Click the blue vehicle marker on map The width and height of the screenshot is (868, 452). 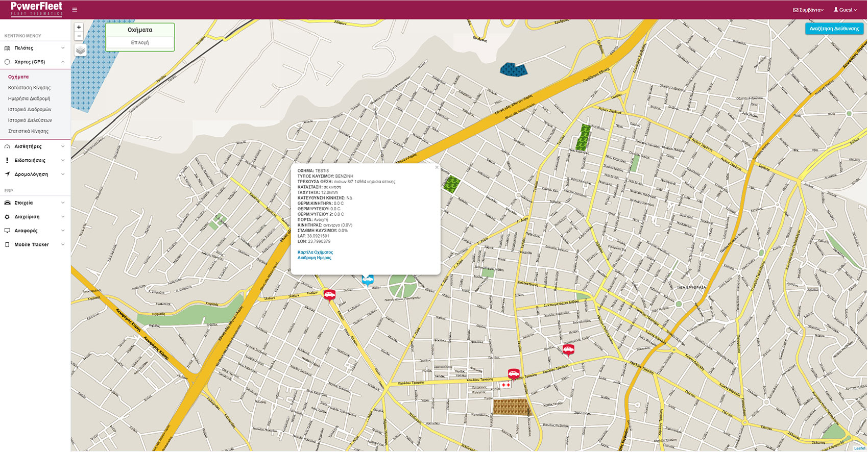pos(368,280)
